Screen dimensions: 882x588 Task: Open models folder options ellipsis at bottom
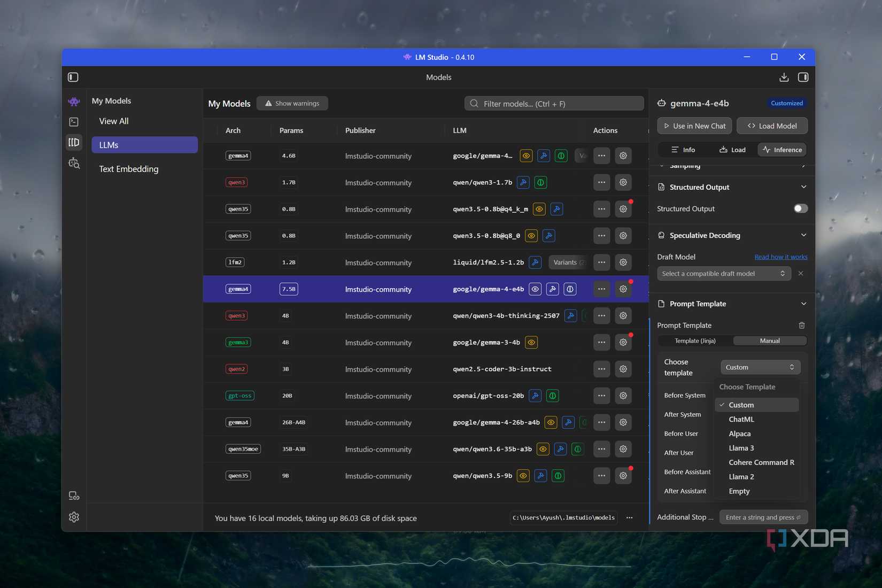629,517
